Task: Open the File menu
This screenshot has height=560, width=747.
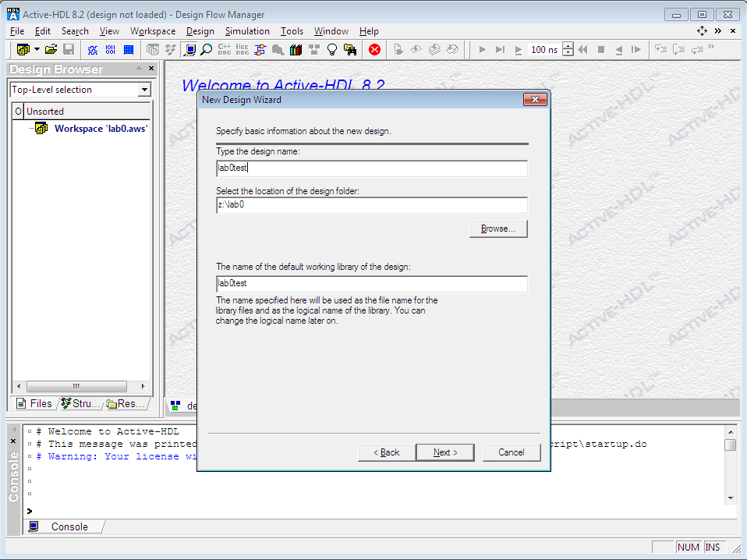Action: 16,31
